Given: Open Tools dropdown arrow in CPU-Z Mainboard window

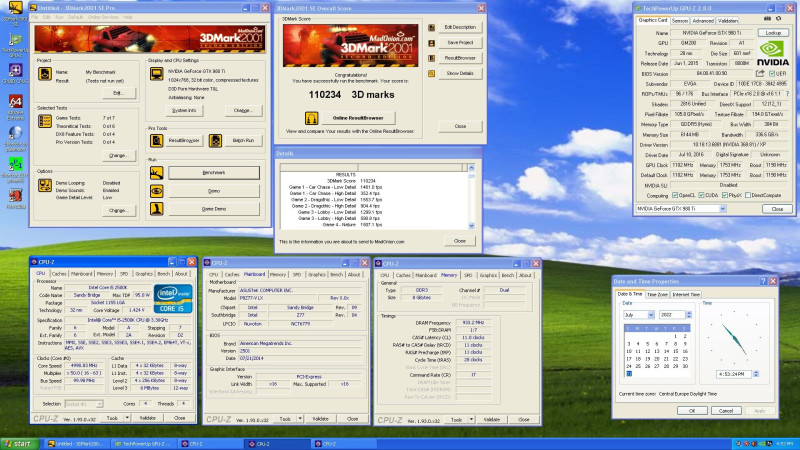Looking at the screenshot, I should (x=300, y=419).
